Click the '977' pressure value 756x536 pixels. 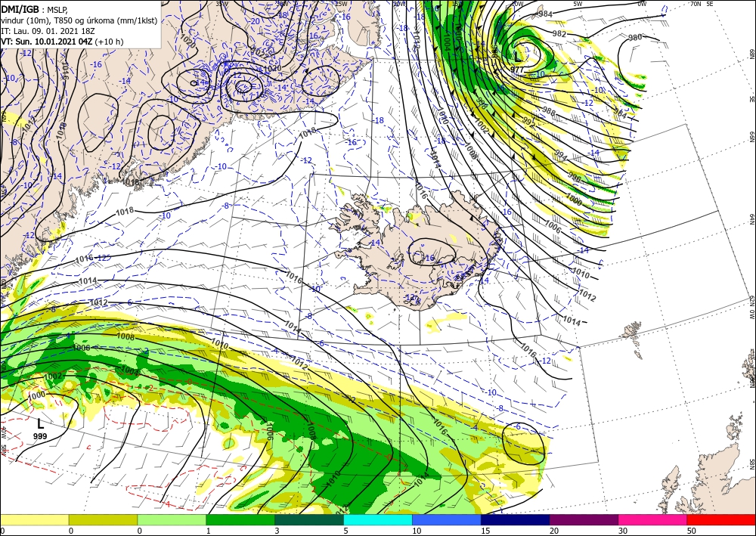pos(517,70)
